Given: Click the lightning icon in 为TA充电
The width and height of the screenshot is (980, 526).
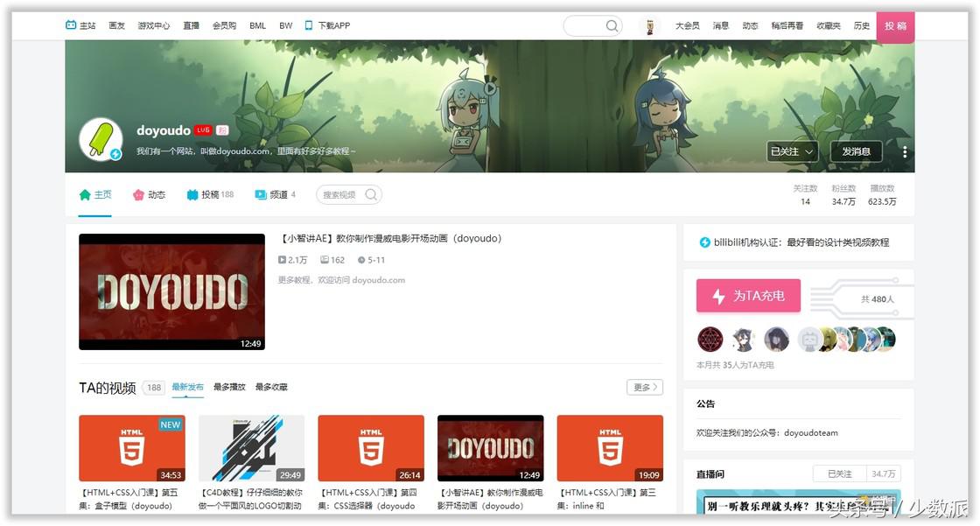Looking at the screenshot, I should [718, 296].
